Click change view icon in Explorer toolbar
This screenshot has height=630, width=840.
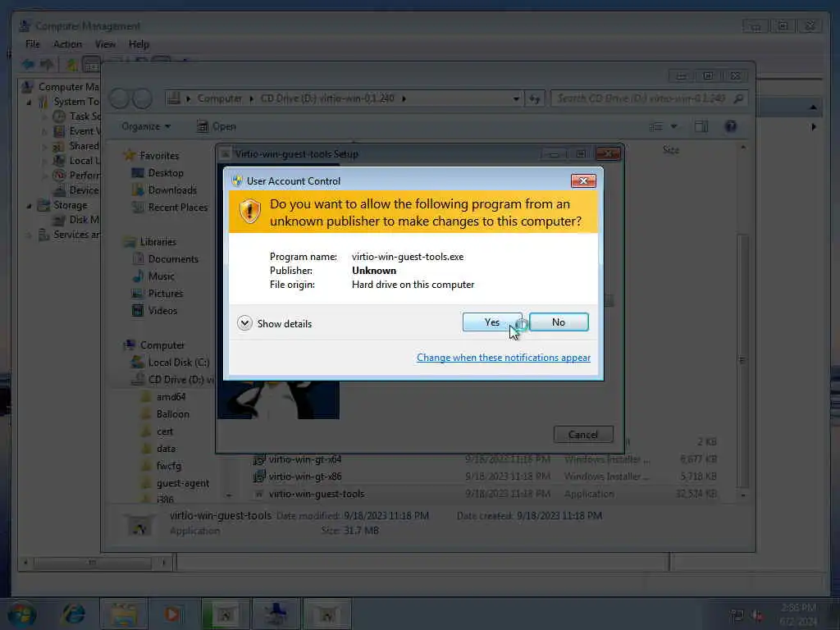coord(655,126)
